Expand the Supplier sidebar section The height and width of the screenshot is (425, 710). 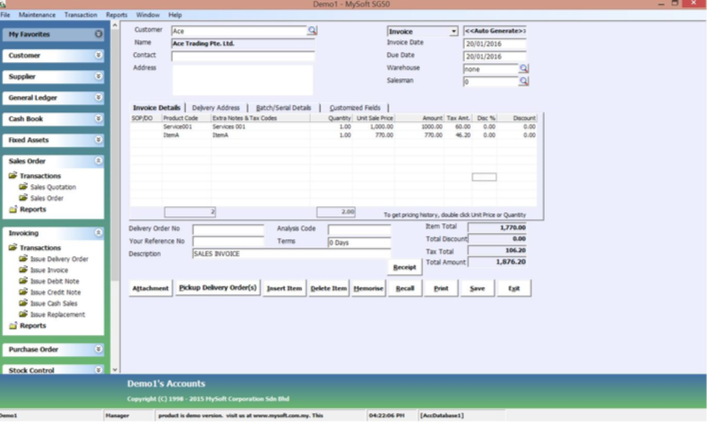[98, 76]
